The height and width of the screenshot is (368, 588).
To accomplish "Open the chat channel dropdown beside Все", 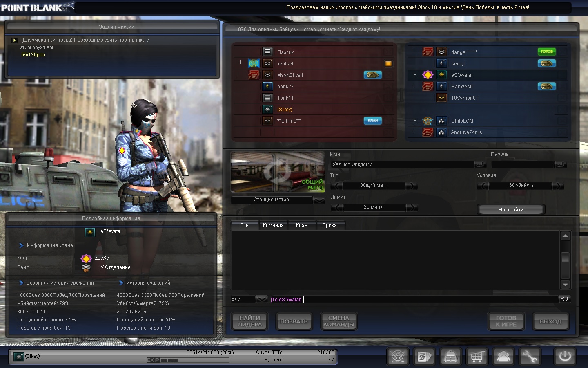I will point(261,299).
